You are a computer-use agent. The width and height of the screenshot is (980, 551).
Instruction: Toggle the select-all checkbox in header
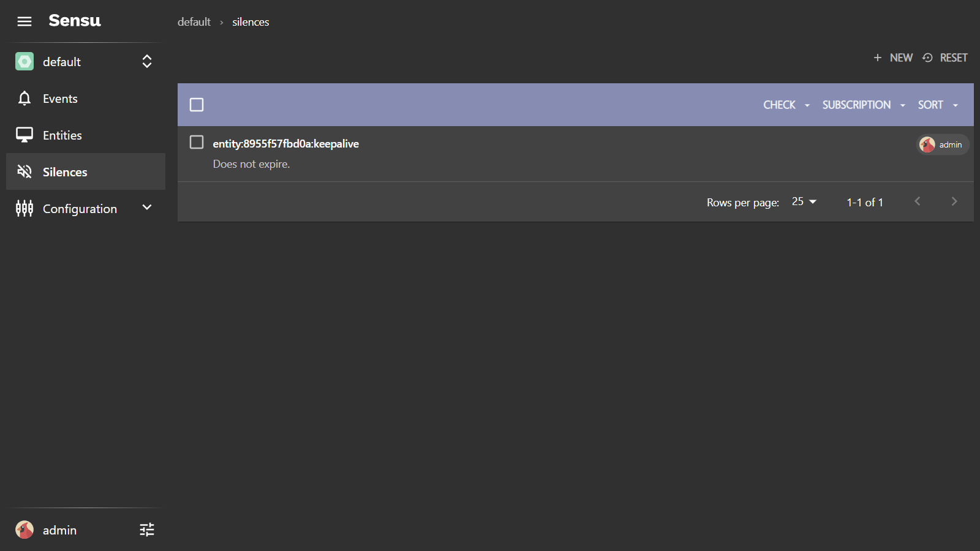[197, 105]
